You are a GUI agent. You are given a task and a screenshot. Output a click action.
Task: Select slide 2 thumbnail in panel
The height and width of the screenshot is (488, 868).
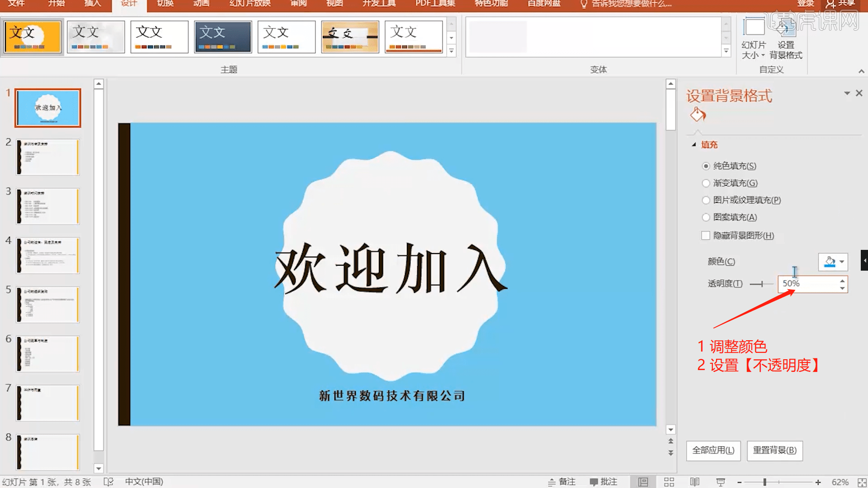47,157
